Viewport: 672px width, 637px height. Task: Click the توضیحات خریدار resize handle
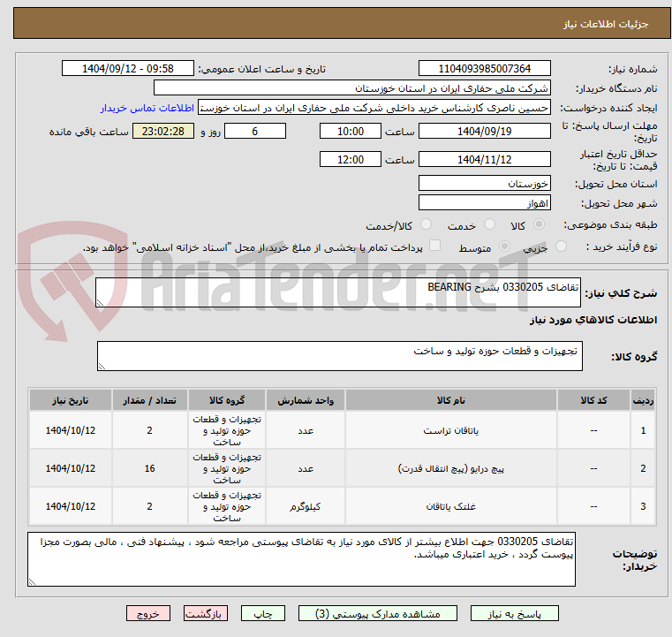tap(32, 581)
